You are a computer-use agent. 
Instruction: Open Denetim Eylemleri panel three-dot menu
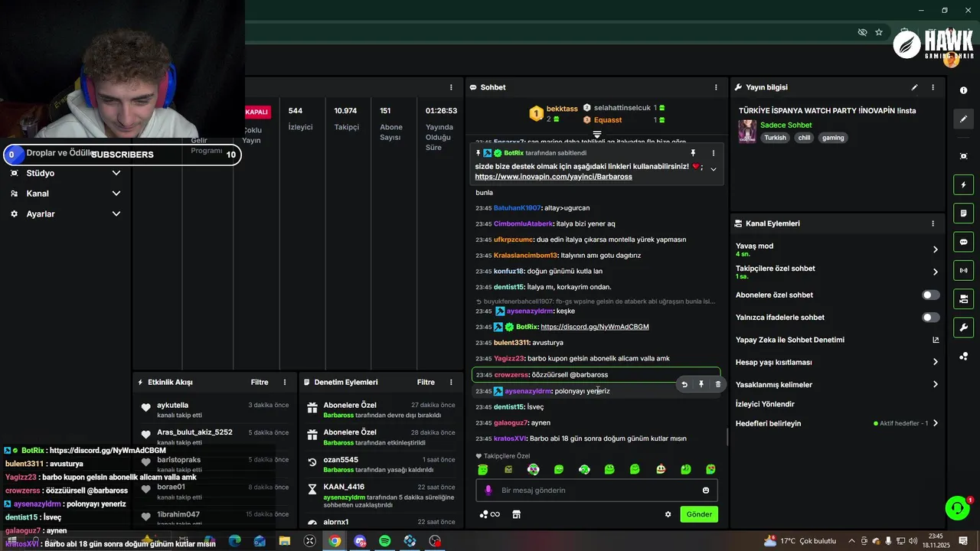pos(451,382)
